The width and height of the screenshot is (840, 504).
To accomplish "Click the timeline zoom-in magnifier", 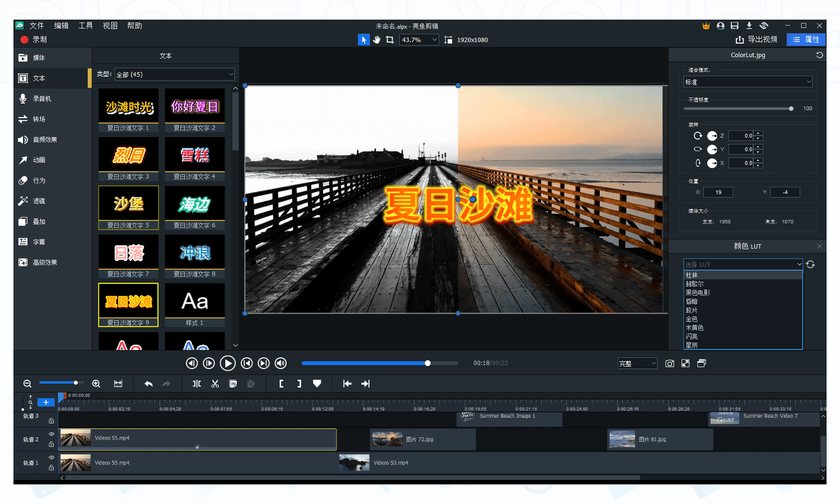I will coord(96,384).
